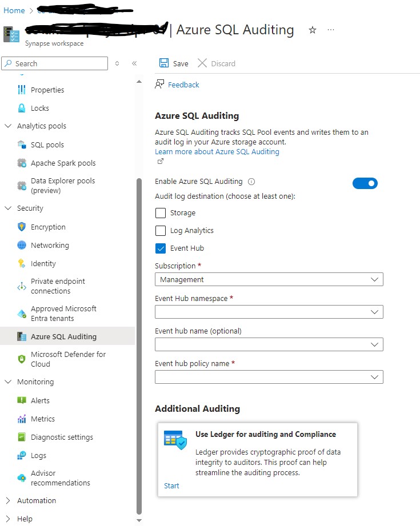This screenshot has width=420, height=526.
Task: Open Learn more about Azure SQL Auditing
Action: 217,151
